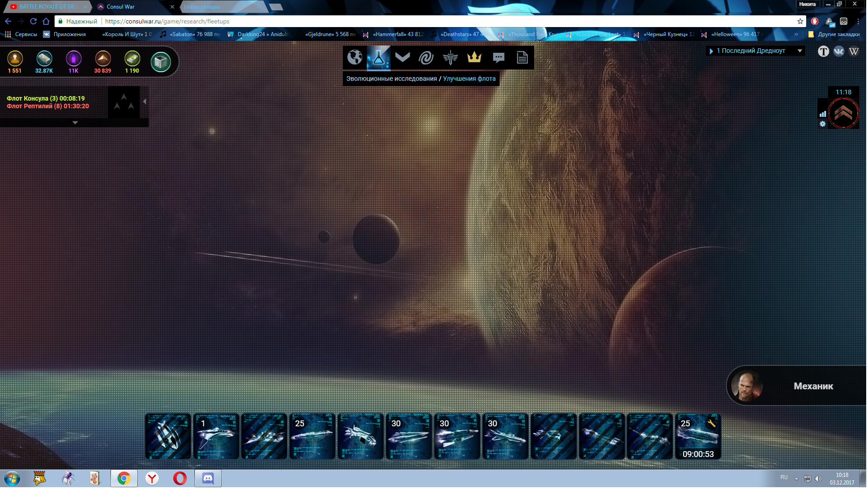The image size is (868, 489).
Task: Click the galaxy spiral icon
Action: tap(426, 57)
